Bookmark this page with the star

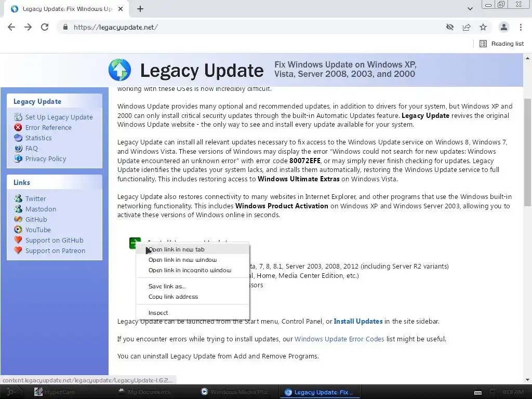483,27
